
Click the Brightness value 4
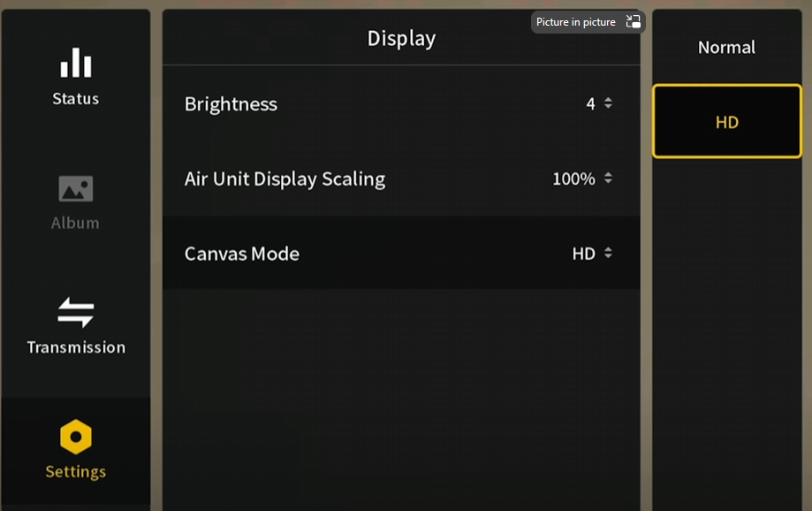coord(590,103)
